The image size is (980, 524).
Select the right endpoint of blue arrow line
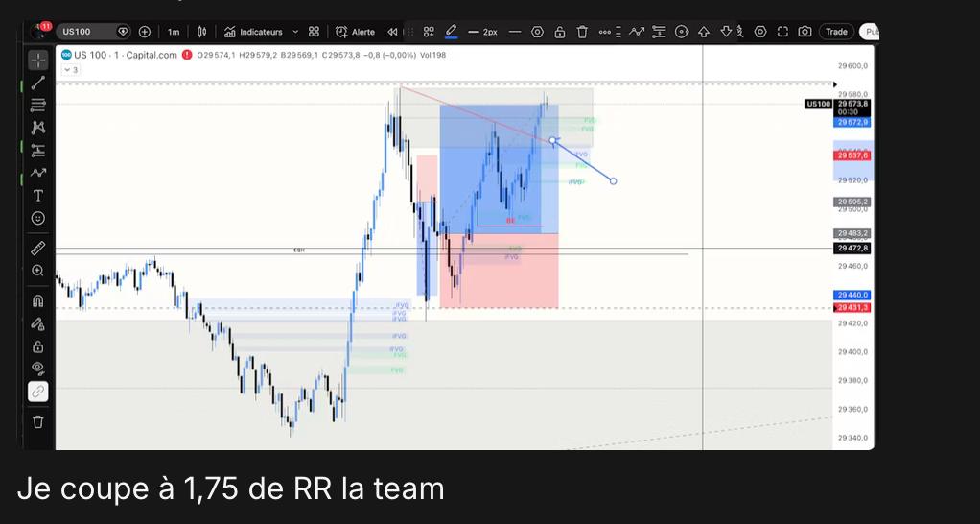point(613,181)
